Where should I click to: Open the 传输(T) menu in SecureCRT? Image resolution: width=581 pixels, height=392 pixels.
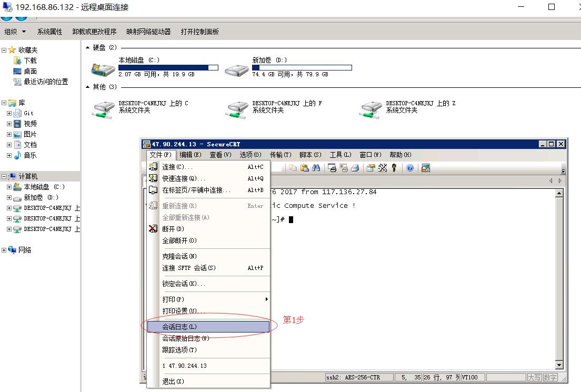click(x=281, y=155)
